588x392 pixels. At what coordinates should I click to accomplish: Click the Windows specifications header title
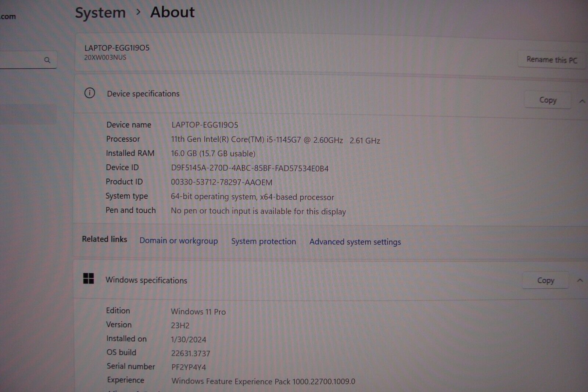(x=146, y=280)
